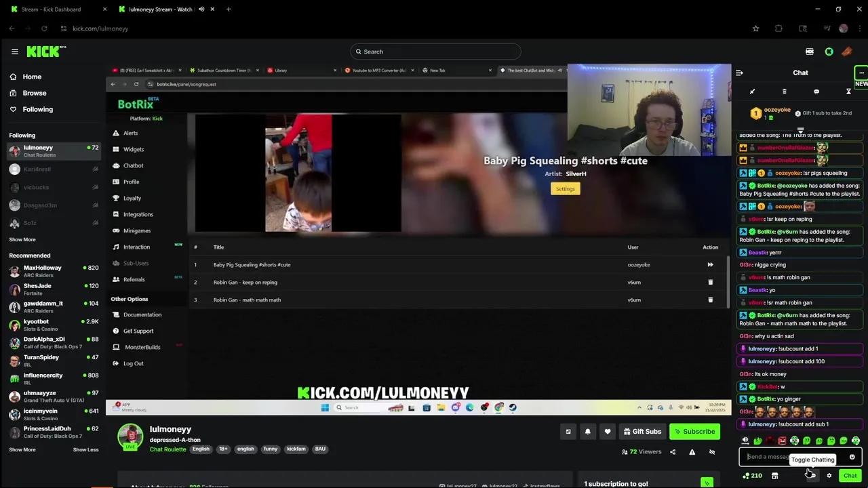This screenshot has height=488, width=868.
Task: Click the green icon beside 1 subscription to go
Action: click(707, 483)
